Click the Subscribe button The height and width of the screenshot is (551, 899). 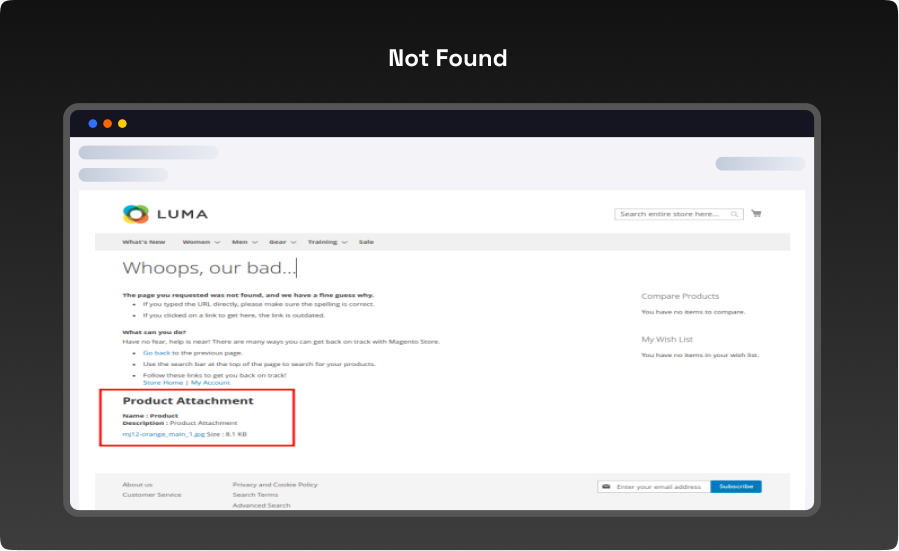pyautogui.click(x=736, y=487)
